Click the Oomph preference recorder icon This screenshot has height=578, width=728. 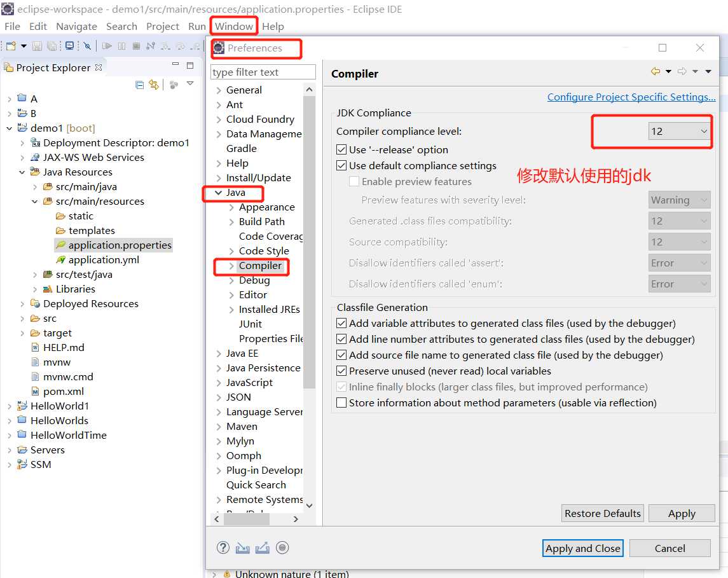pos(282,548)
